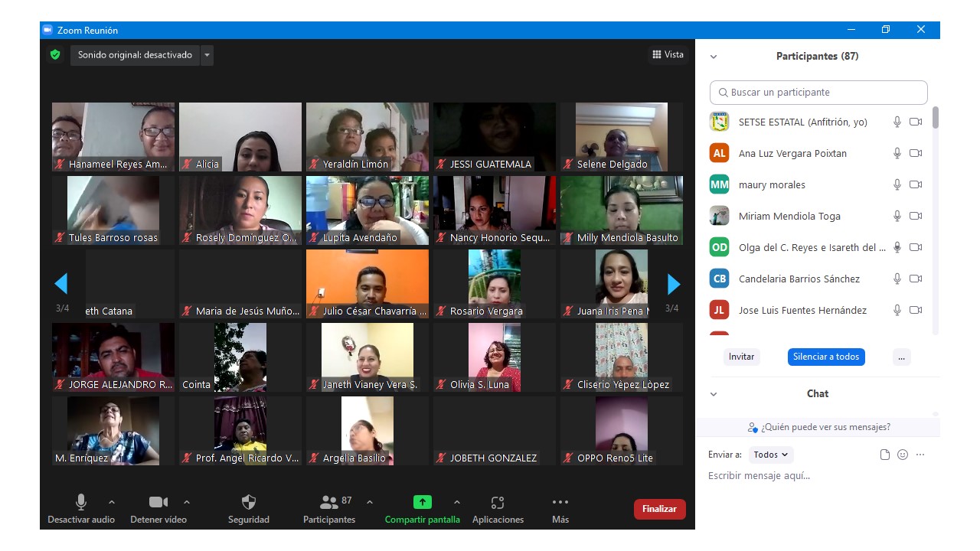This screenshot has width=980, height=551.
Task: Open video options caret beside camera
Action: coord(187,502)
